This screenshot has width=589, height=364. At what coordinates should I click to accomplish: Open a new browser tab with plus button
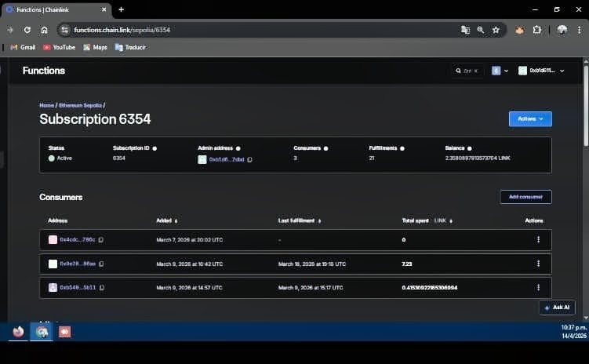click(122, 9)
